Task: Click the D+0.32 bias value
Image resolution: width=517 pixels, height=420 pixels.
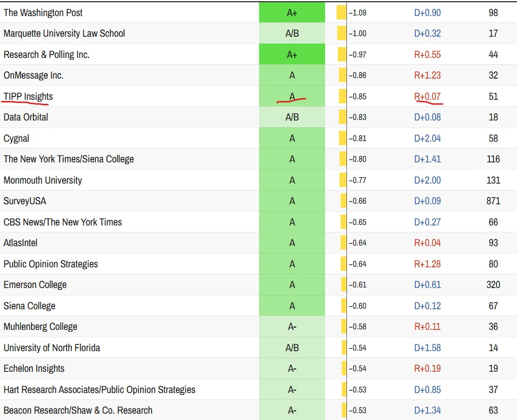Action: (427, 33)
